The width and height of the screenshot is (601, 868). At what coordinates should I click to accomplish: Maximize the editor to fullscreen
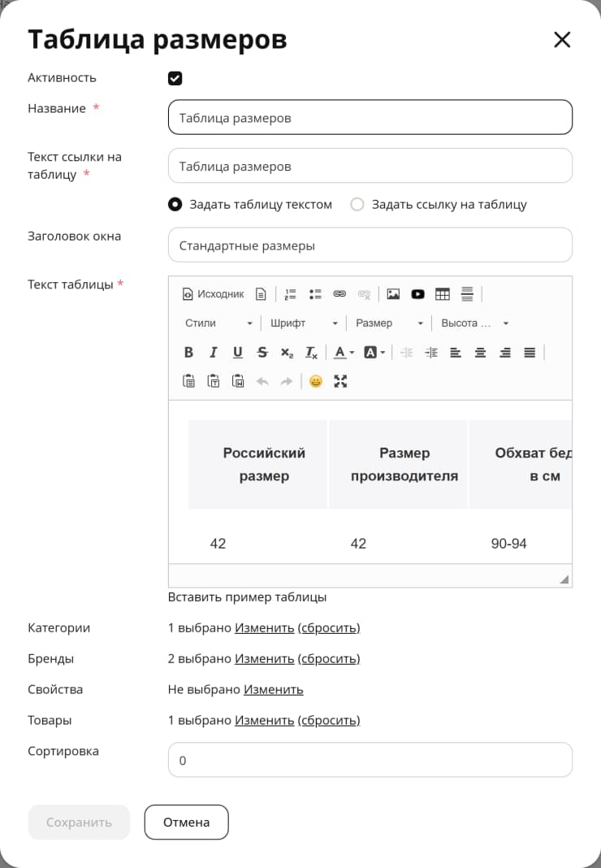(x=340, y=381)
